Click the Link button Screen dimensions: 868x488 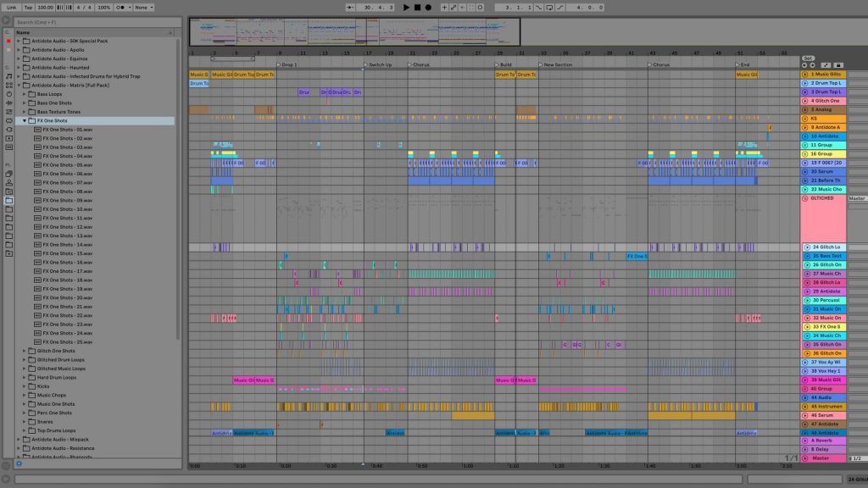pos(11,7)
